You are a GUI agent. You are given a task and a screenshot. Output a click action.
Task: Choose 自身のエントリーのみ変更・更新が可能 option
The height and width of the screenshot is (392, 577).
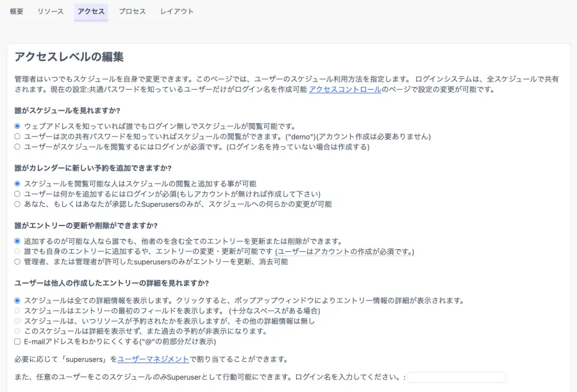pos(17,252)
